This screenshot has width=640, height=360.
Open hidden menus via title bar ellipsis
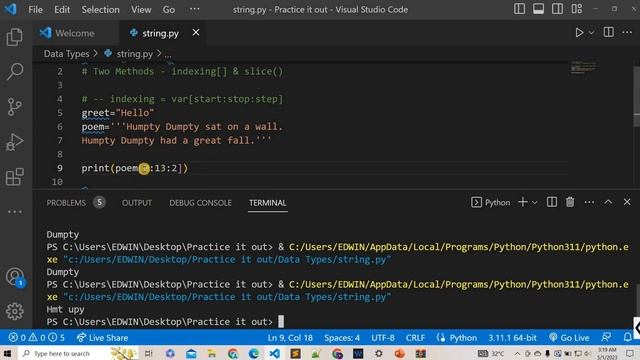(x=195, y=9)
